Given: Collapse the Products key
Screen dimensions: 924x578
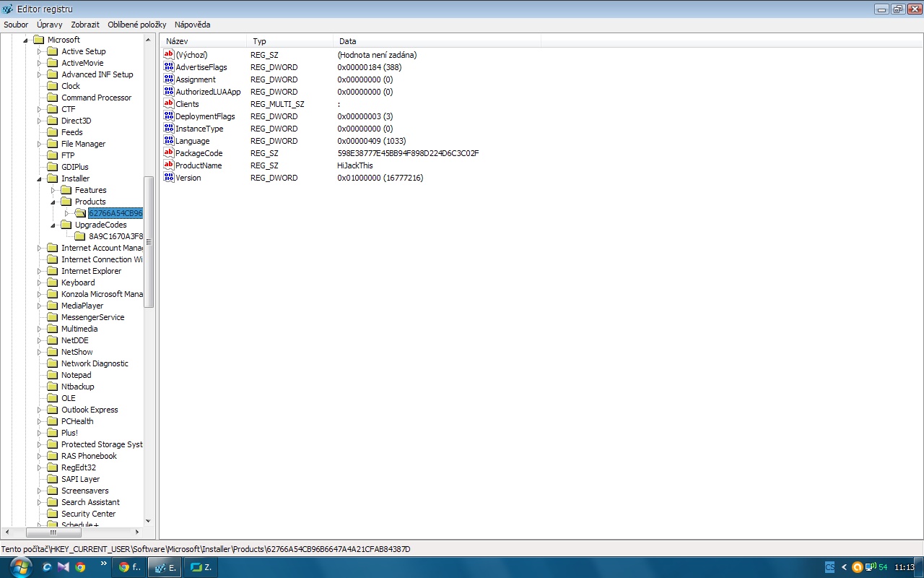Looking at the screenshot, I should click(53, 202).
